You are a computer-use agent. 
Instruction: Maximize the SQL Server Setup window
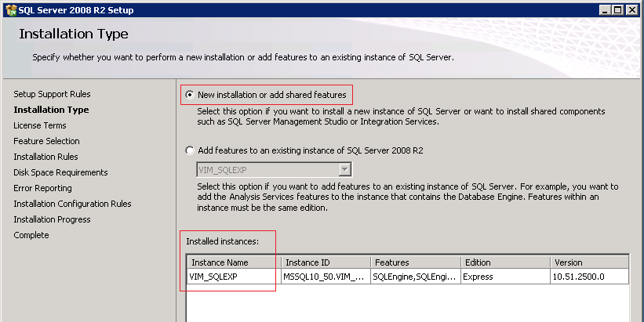pyautogui.click(x=617, y=10)
